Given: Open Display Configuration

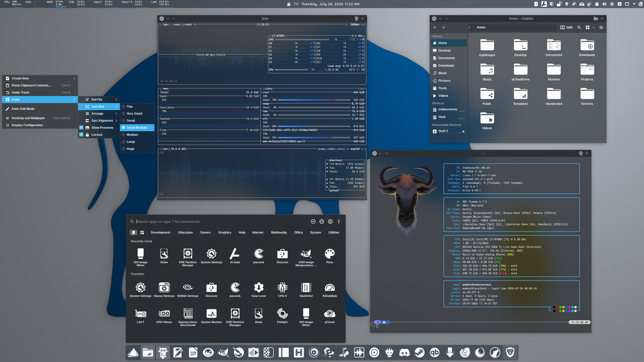Looking at the screenshot, I should point(40,125).
